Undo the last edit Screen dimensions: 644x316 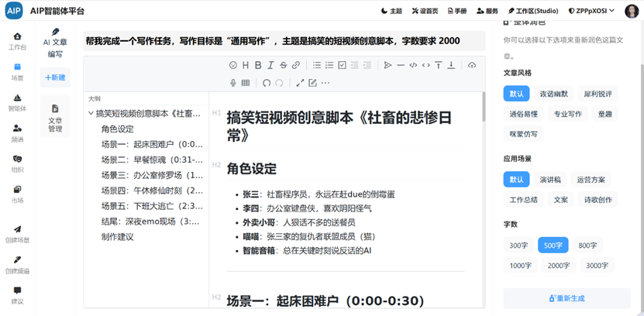coord(267,83)
